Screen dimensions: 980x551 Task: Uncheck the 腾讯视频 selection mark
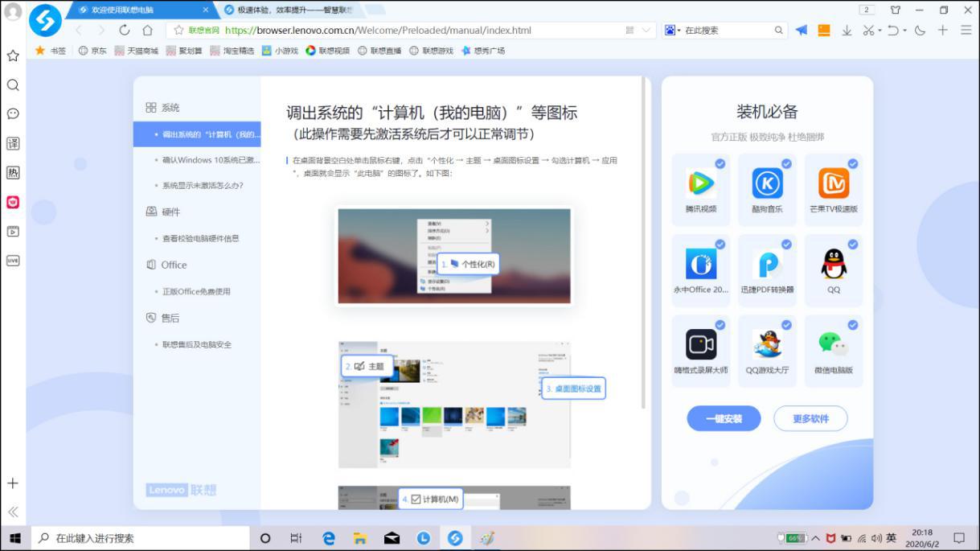click(720, 163)
